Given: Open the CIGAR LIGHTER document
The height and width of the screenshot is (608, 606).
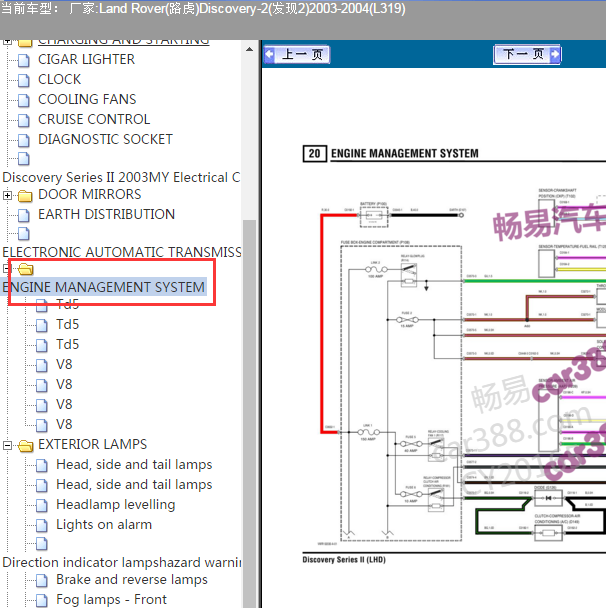Looking at the screenshot, I should (x=86, y=59).
